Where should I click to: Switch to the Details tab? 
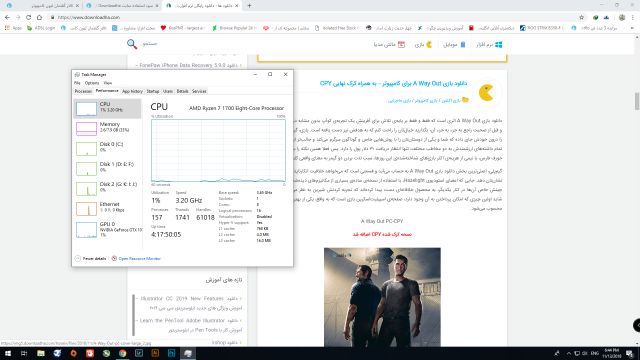click(182, 91)
